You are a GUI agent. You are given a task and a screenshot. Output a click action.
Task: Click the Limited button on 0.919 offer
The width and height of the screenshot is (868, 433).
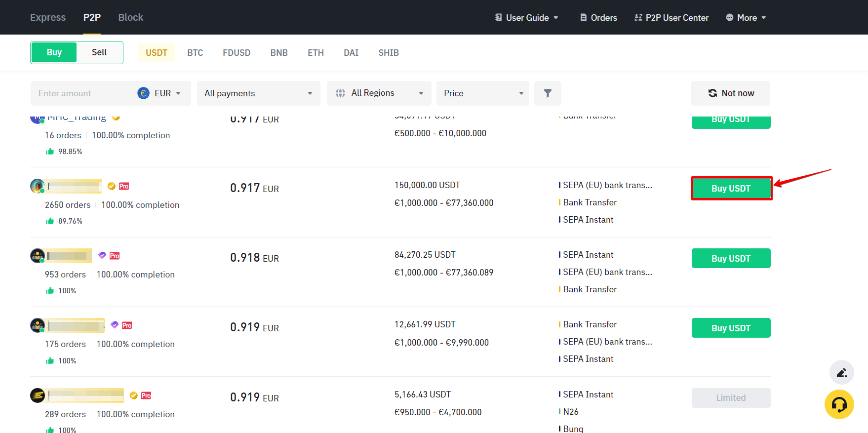731,398
